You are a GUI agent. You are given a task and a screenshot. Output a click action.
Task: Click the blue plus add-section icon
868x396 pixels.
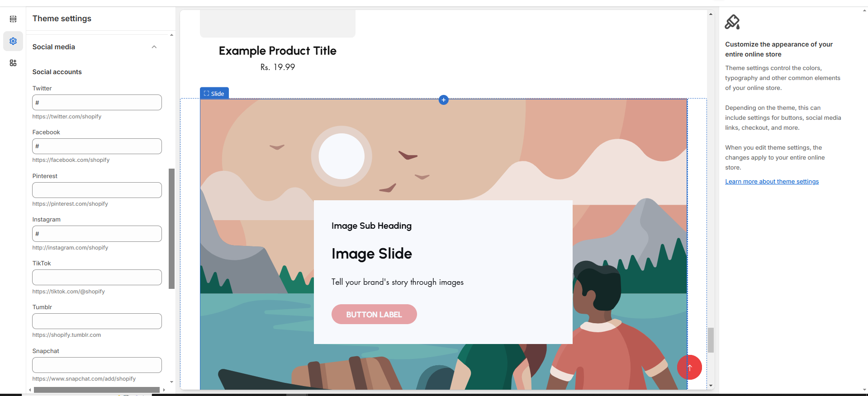tap(443, 100)
